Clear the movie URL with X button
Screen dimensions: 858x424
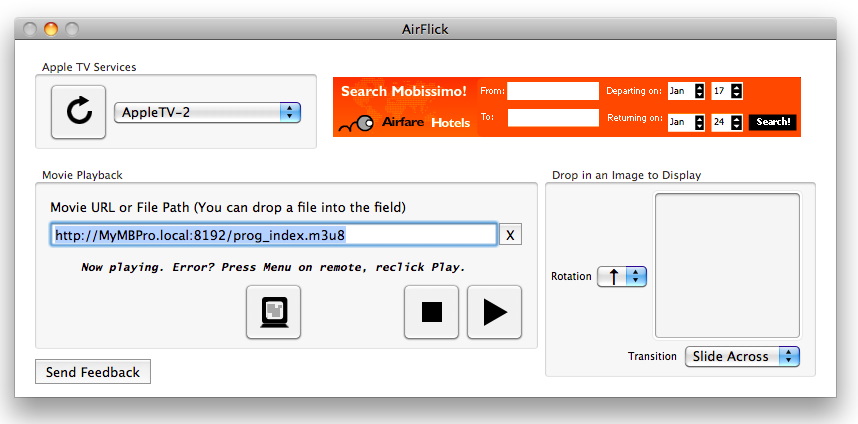(510, 235)
